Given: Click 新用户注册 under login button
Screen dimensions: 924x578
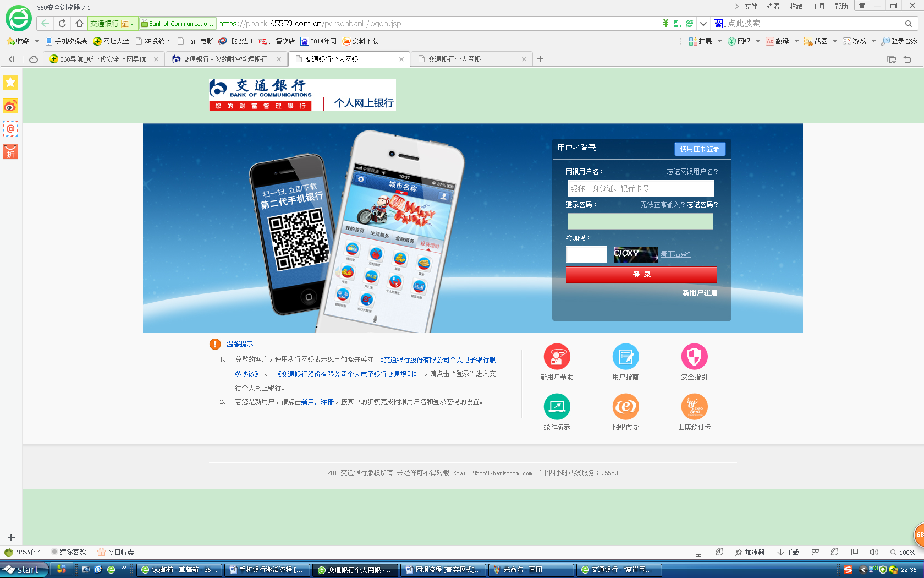Looking at the screenshot, I should [x=700, y=293].
